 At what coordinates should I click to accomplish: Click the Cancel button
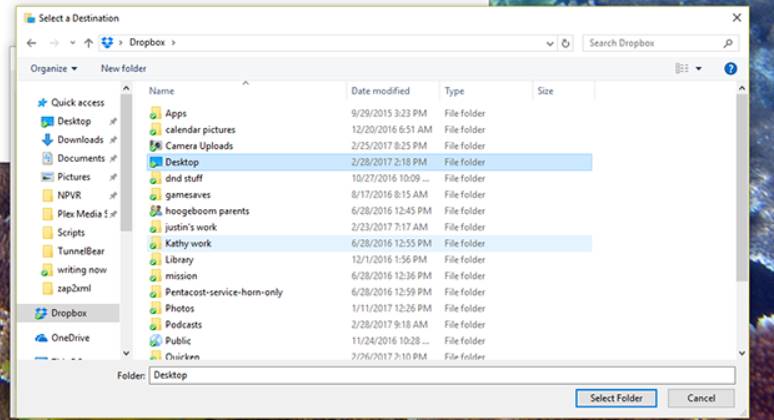[x=701, y=398]
